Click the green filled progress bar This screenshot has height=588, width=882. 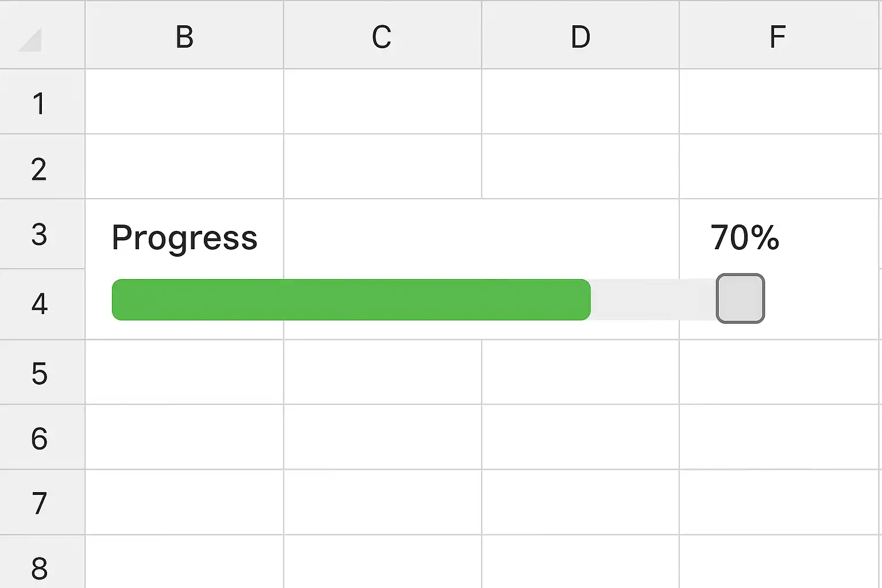[351, 300]
